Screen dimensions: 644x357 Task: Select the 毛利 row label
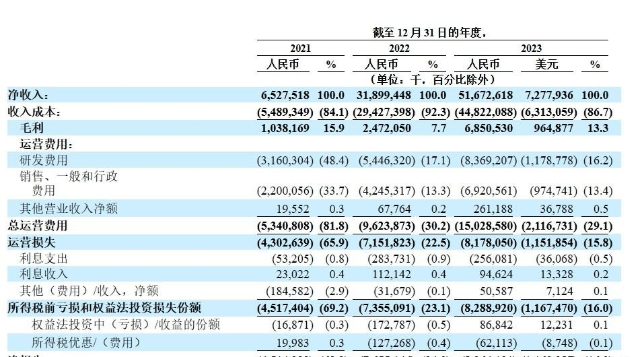(x=32, y=128)
